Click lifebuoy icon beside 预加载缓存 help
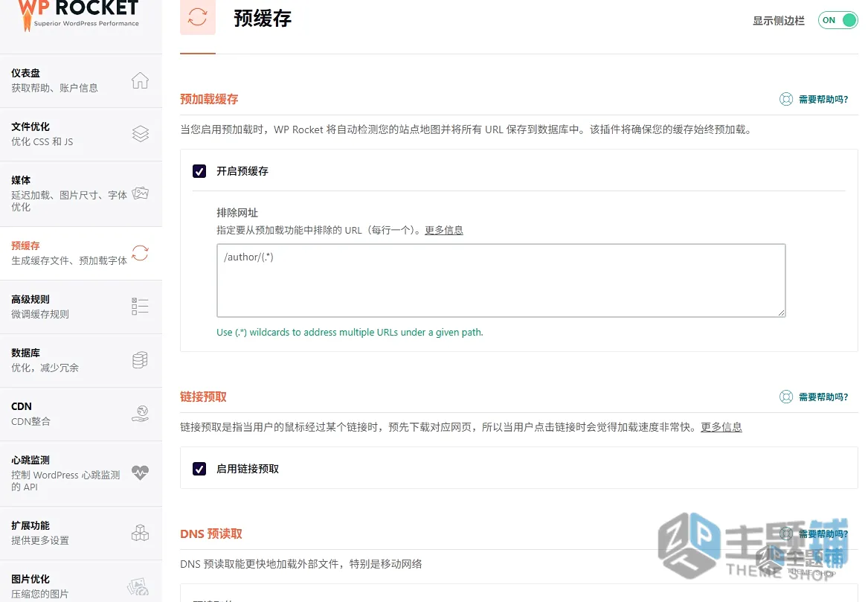 (785, 99)
